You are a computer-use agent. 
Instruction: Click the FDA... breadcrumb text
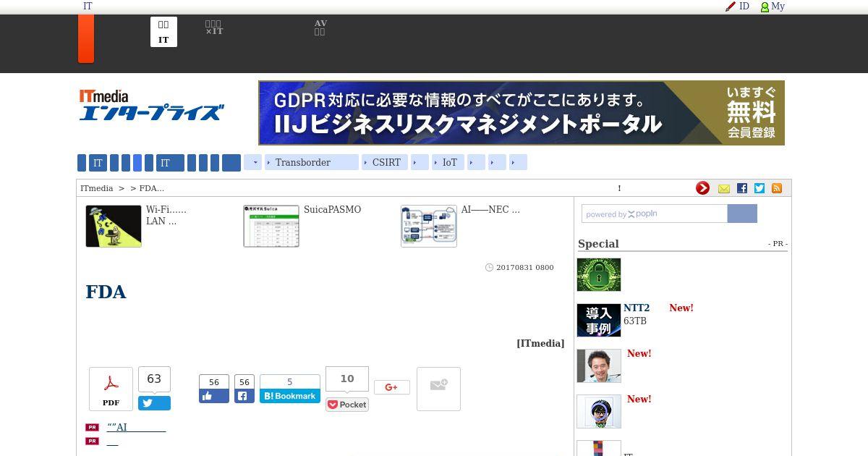[x=151, y=188]
